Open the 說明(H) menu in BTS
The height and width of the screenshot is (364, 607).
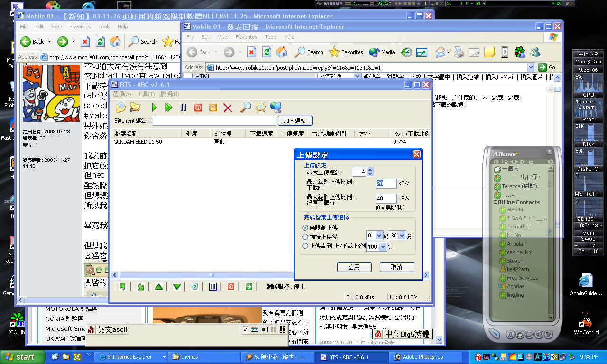coord(170,94)
